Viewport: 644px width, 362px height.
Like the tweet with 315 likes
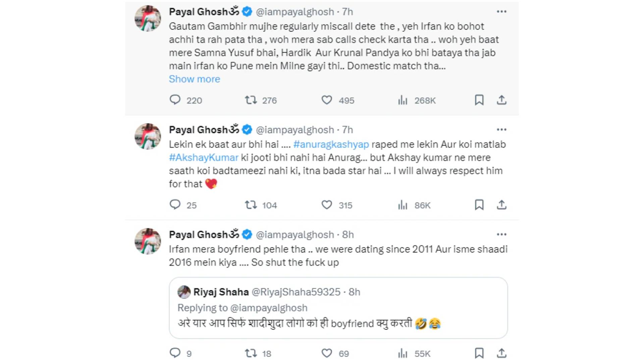pos(327,205)
